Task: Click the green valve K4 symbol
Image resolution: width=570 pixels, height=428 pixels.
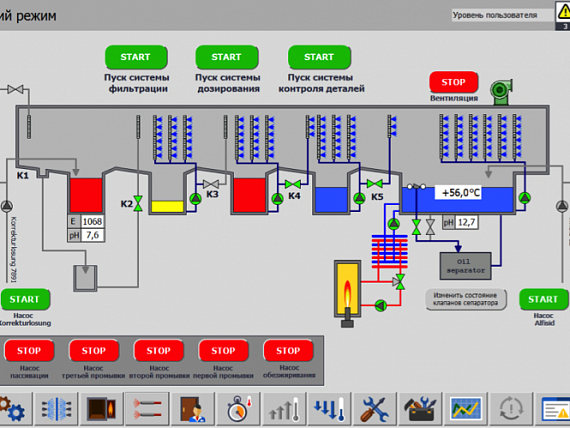Action: (293, 184)
